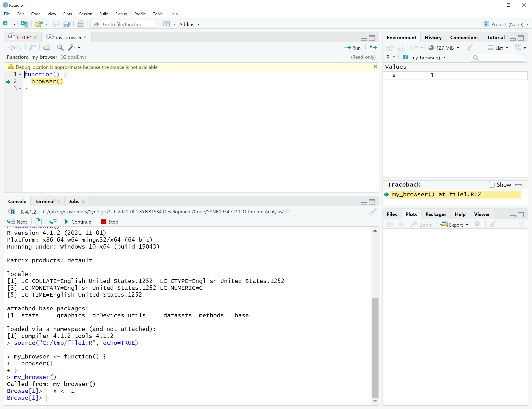
Task: Enable the Show checkbox in Traceback
Action: click(x=492, y=185)
